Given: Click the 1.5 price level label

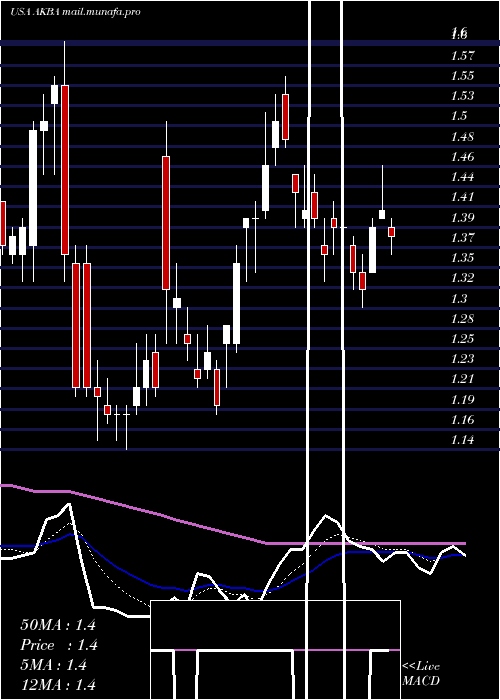Looking at the screenshot, I should [459, 116].
